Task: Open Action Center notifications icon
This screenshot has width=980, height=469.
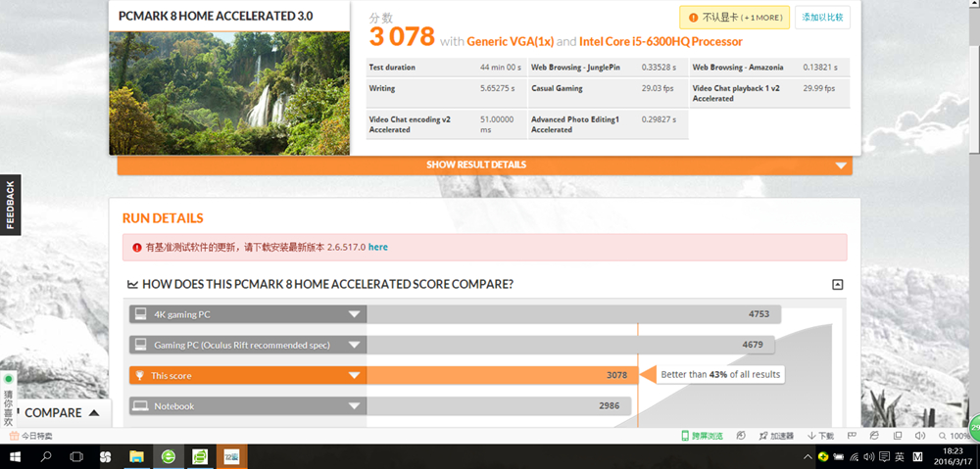Action: pyautogui.click(x=884, y=457)
